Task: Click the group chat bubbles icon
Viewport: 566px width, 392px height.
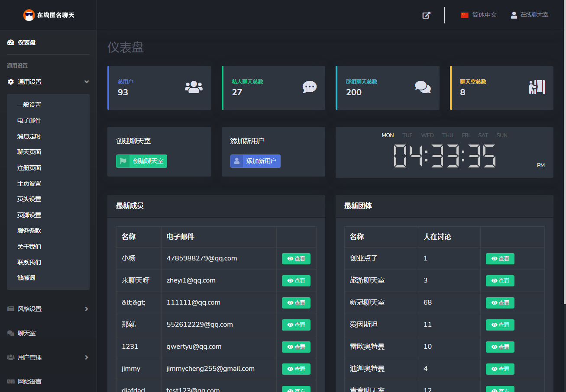Action: (423, 87)
